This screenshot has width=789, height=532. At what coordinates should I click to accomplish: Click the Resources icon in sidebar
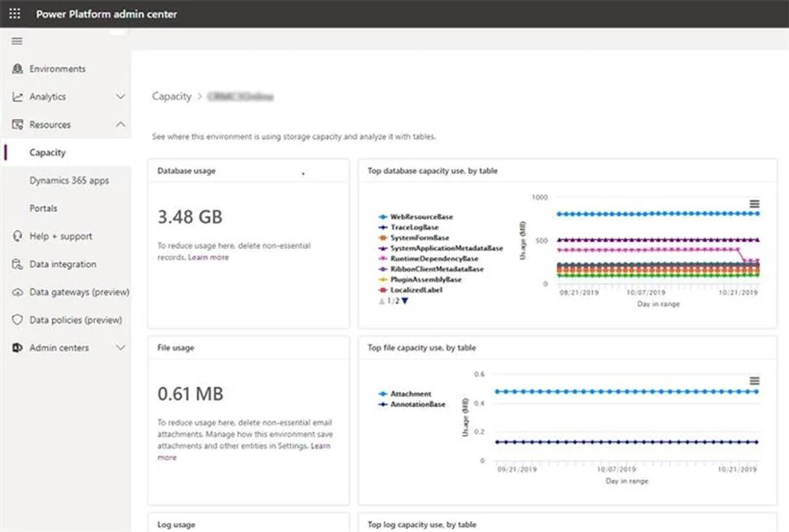17,124
